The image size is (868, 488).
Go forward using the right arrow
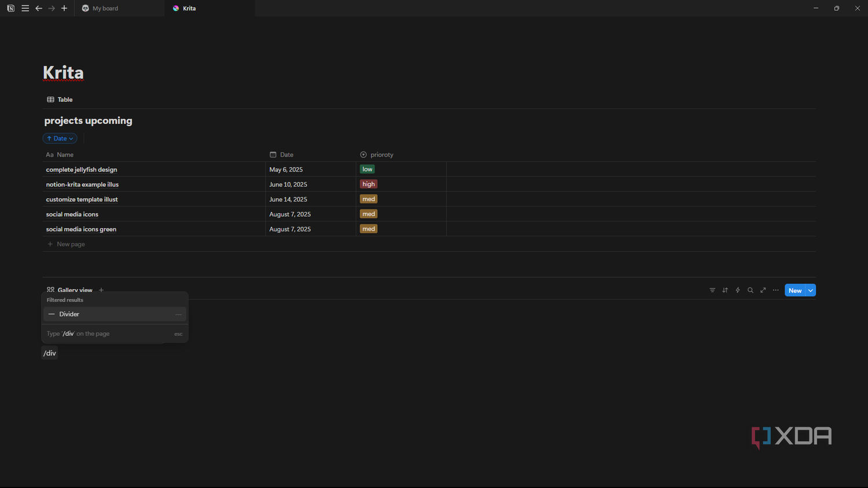52,8
